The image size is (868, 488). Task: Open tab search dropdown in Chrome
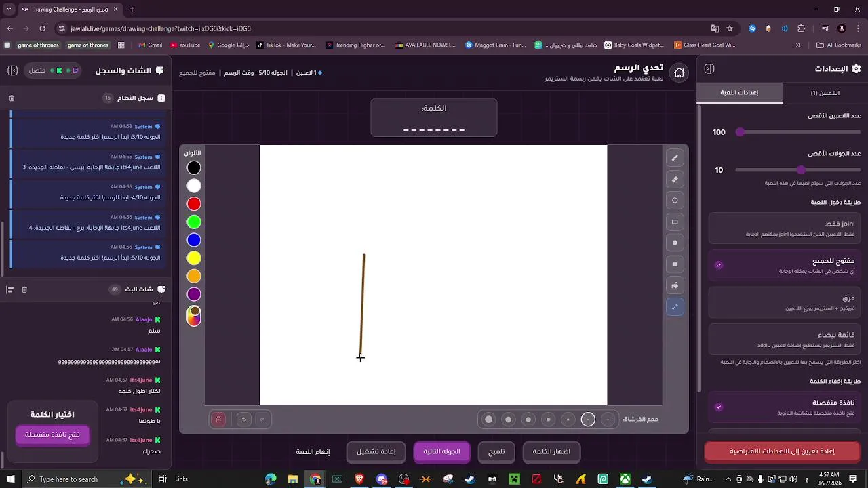(x=9, y=9)
